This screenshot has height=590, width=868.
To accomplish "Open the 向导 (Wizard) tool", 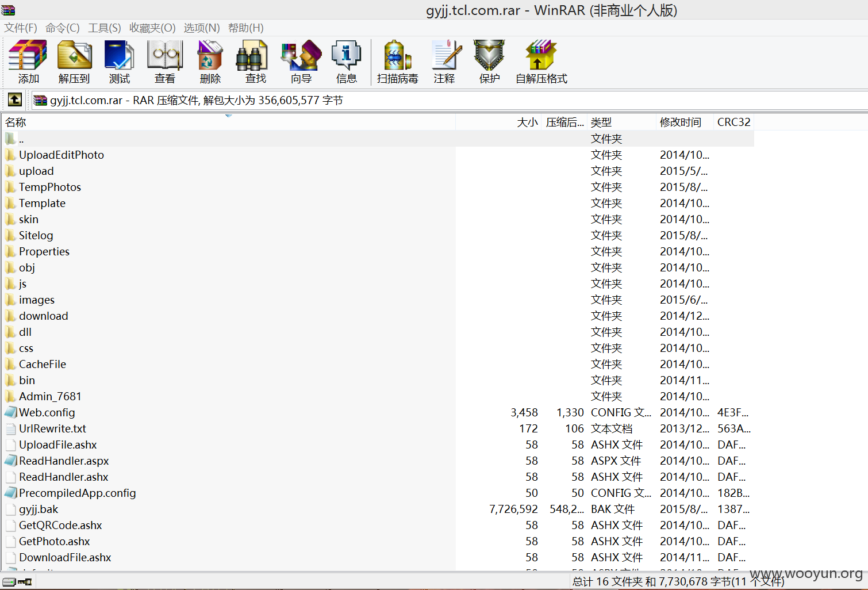I will (x=301, y=61).
